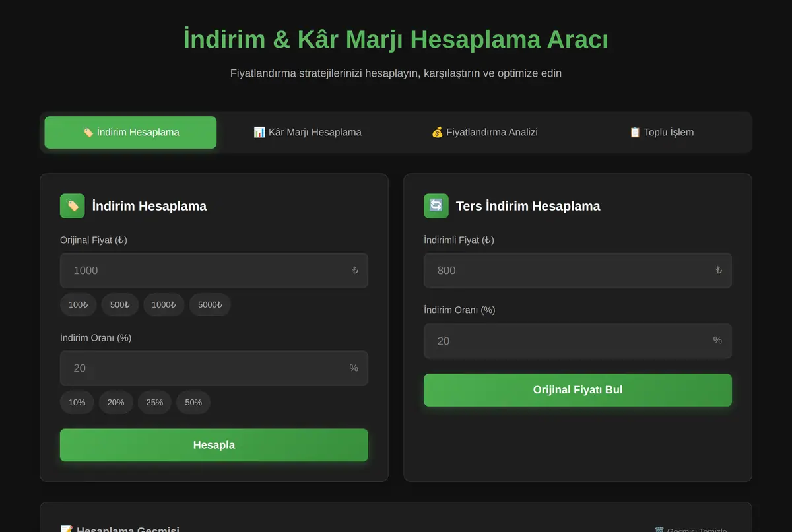Screen dimensions: 792x532
Task: Click the Orijinal Fiyatı Bul button
Action: pyautogui.click(x=577, y=390)
